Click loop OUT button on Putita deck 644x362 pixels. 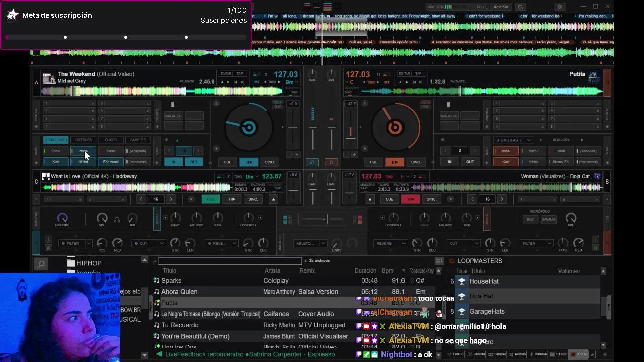tap(470, 162)
